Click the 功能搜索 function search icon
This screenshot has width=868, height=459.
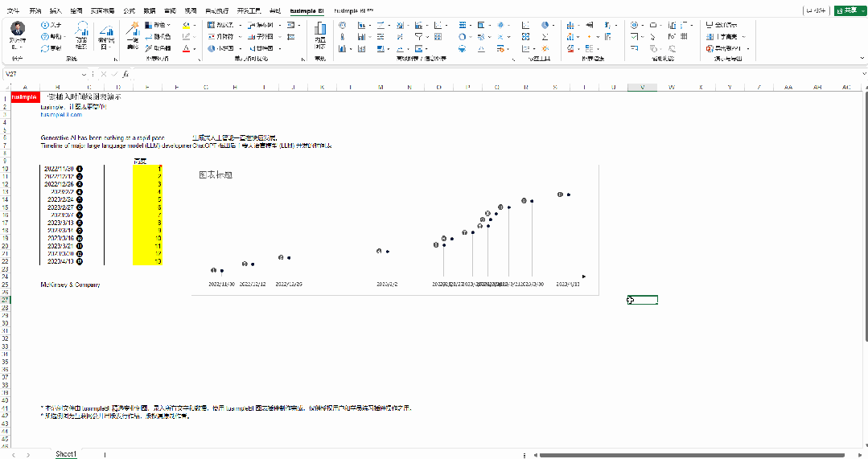coord(82,28)
